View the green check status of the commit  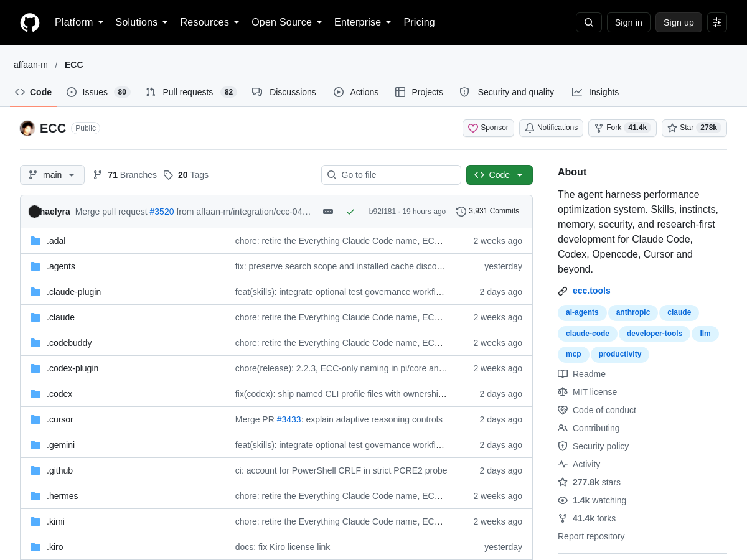coord(350,212)
